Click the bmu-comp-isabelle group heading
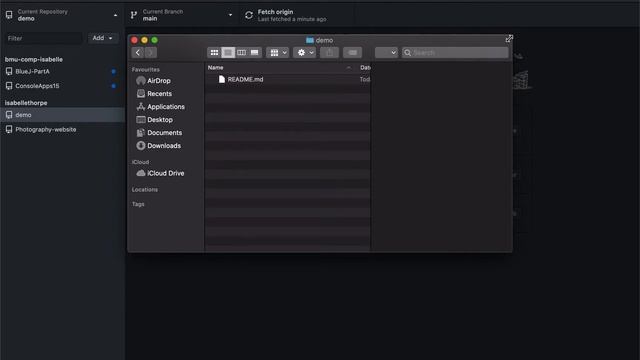The height and width of the screenshot is (360, 640). click(34, 59)
